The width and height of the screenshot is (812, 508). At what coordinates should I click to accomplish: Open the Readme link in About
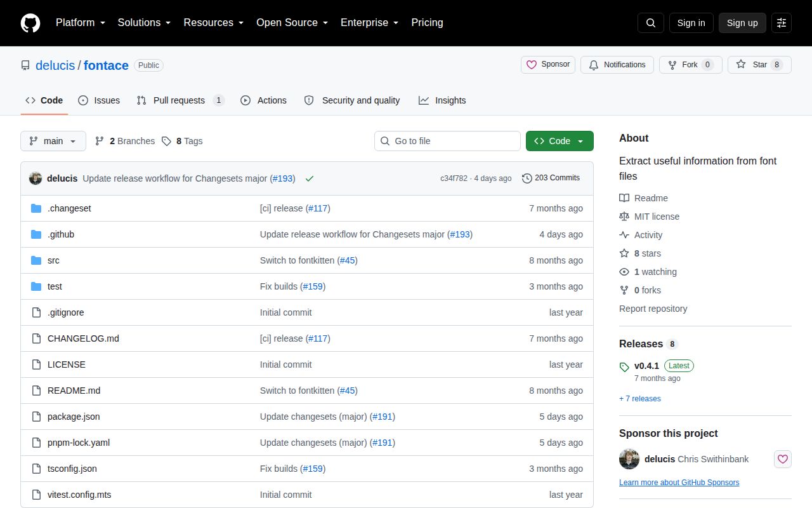coord(644,198)
